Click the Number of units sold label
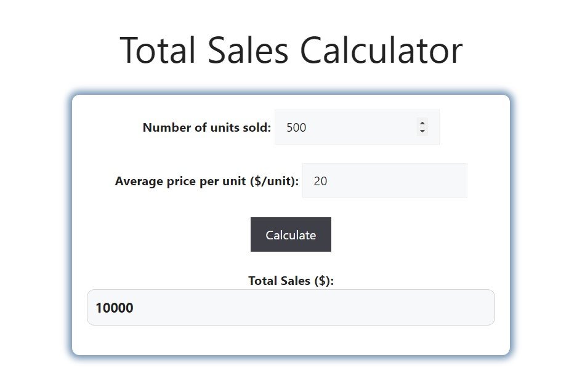The width and height of the screenshot is (585, 392). click(207, 127)
